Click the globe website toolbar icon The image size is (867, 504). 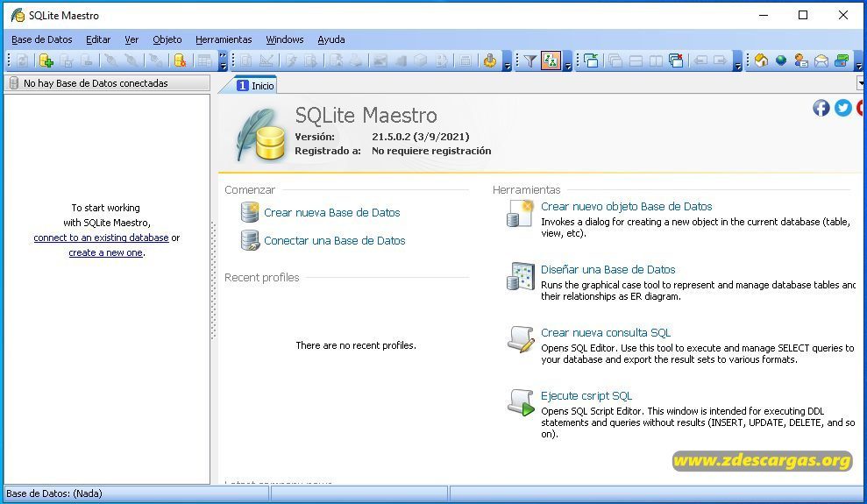781,60
